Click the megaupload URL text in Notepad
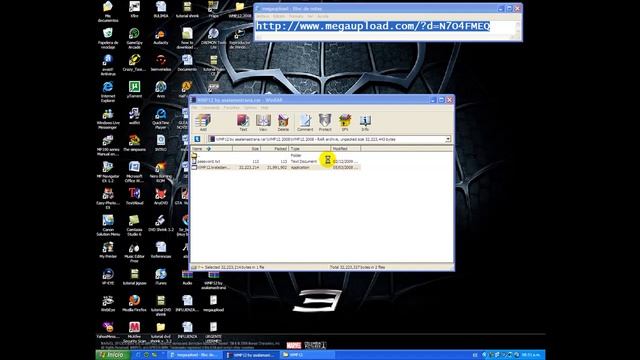The width and height of the screenshot is (640, 360). tap(373, 26)
